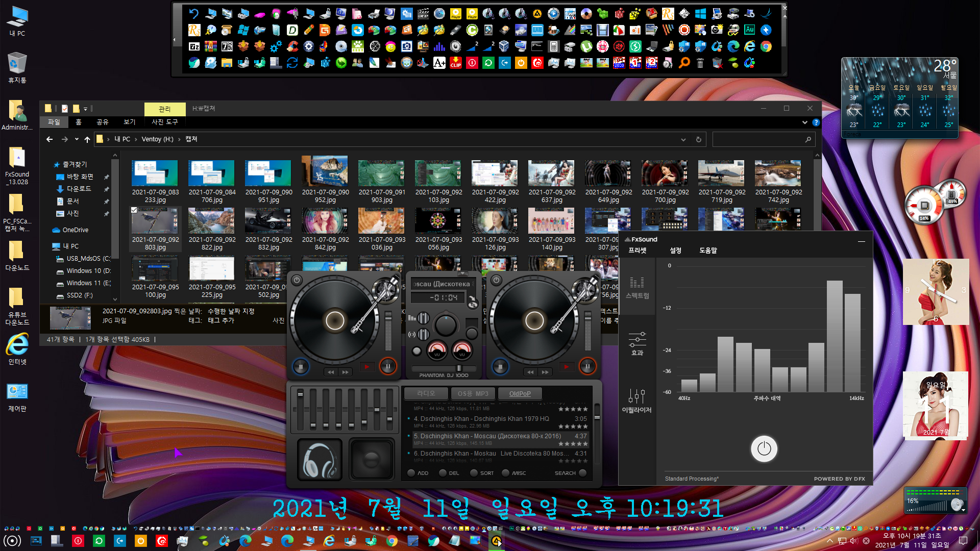Viewport: 980px width, 551px height.
Task: Switch to the 보기 ribbon tab
Action: [130, 122]
